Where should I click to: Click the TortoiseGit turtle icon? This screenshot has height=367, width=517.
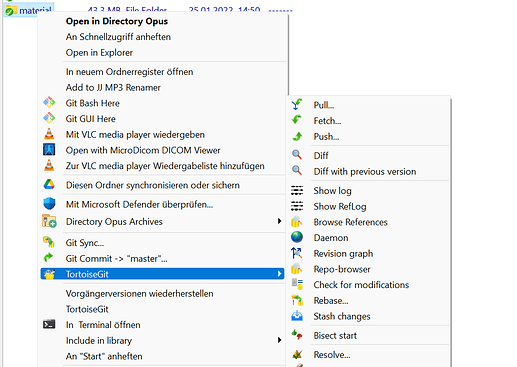point(49,274)
